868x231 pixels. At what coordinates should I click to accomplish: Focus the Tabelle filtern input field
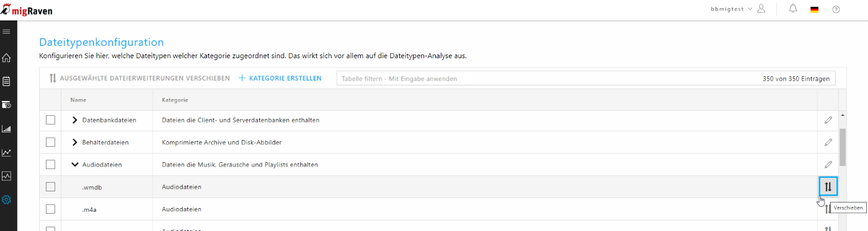(x=586, y=79)
